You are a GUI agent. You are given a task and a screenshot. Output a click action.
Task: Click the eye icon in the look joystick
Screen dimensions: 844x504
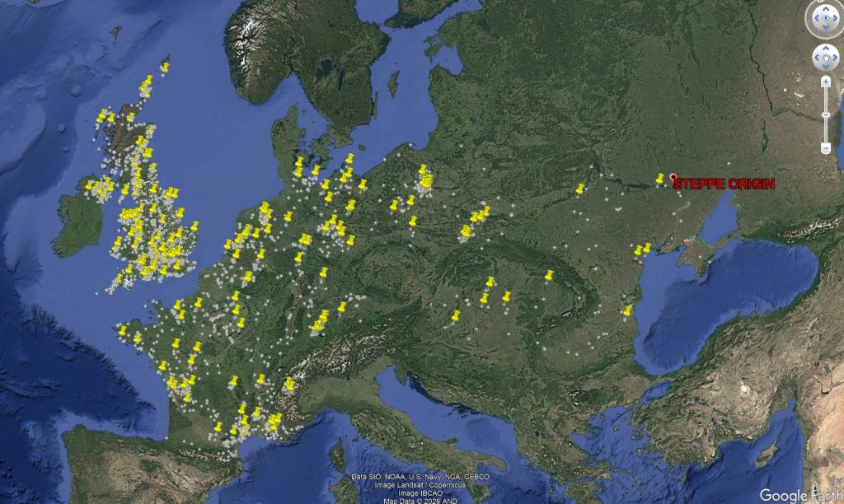click(825, 18)
